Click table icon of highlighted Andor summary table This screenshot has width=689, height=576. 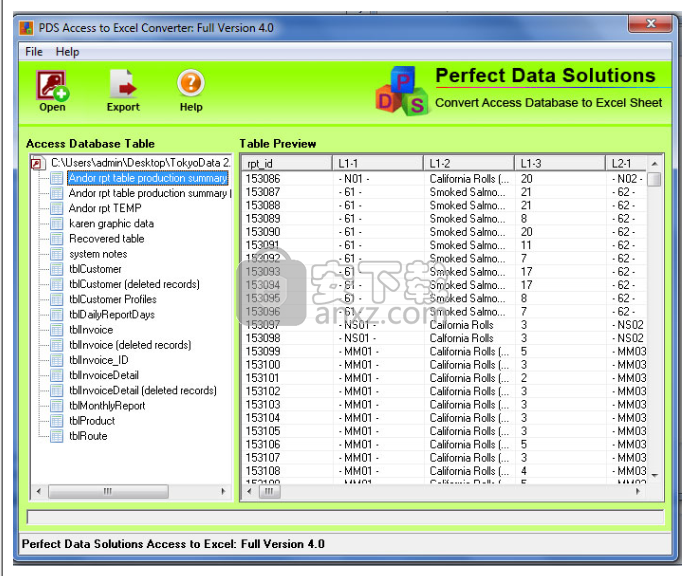click(57, 178)
